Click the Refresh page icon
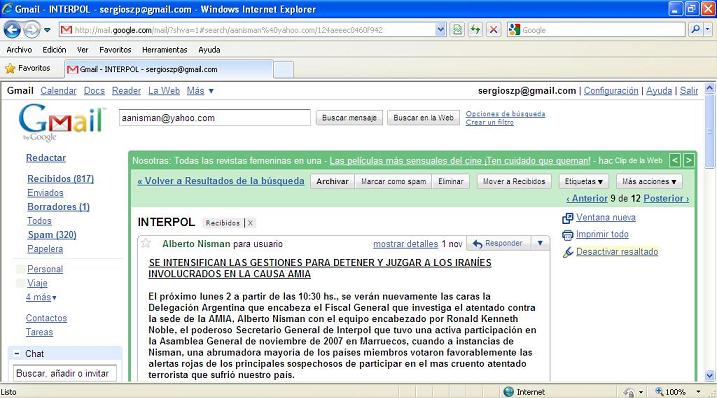The image size is (717, 398). [475, 30]
